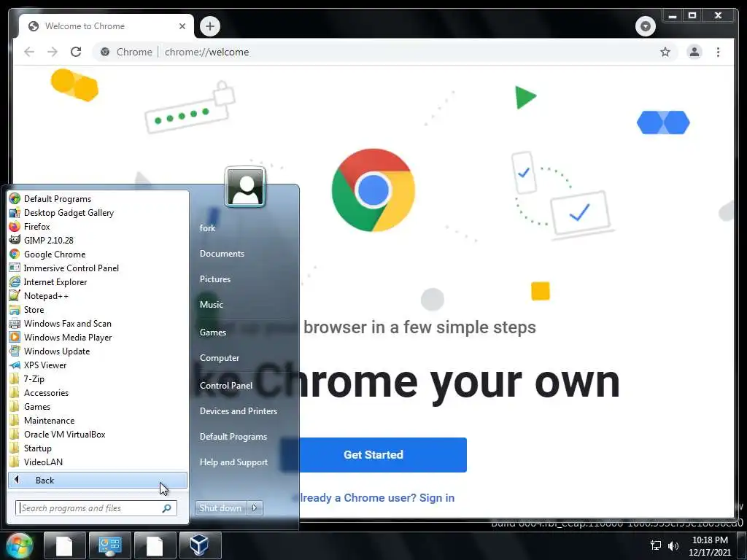Click the Control Panel icon on the taskbar
The height and width of the screenshot is (560, 747).
[x=110, y=545]
